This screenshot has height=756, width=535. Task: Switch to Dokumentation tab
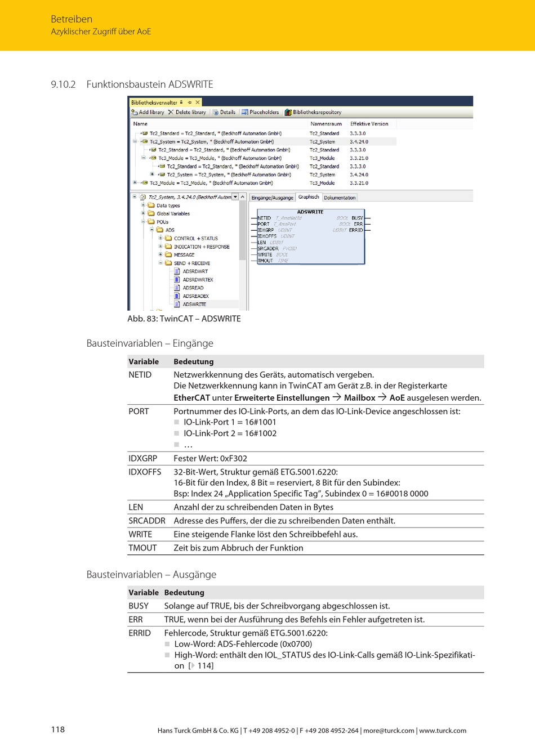(x=340, y=198)
